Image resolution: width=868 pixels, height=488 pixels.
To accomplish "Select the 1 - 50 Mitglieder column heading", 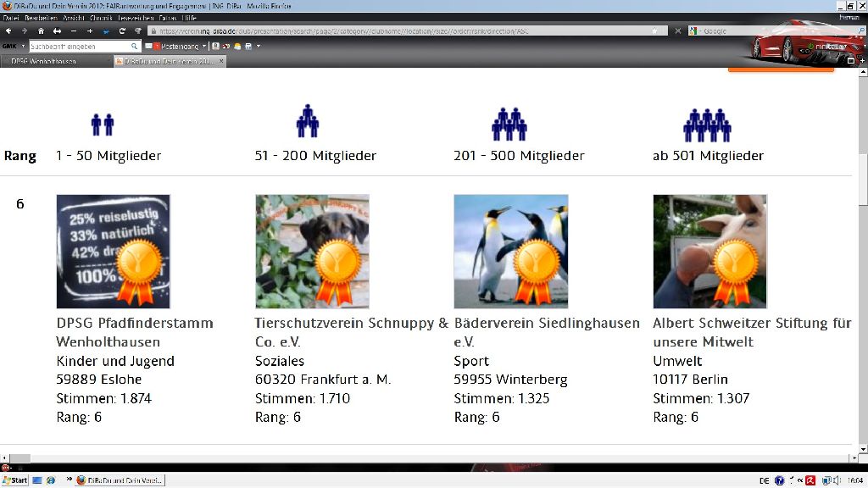I will pyautogui.click(x=108, y=156).
